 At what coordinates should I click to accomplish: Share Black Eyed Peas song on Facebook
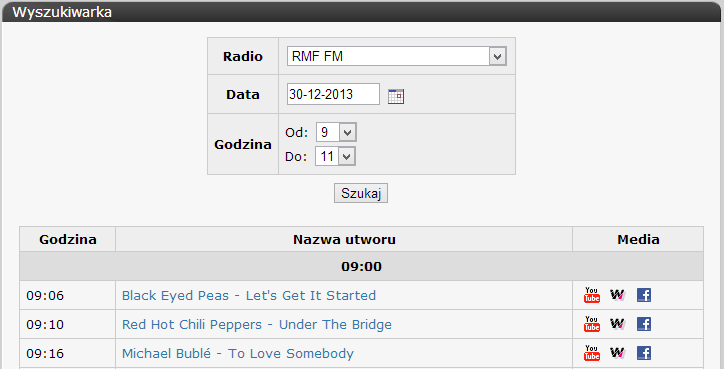pyautogui.click(x=644, y=295)
